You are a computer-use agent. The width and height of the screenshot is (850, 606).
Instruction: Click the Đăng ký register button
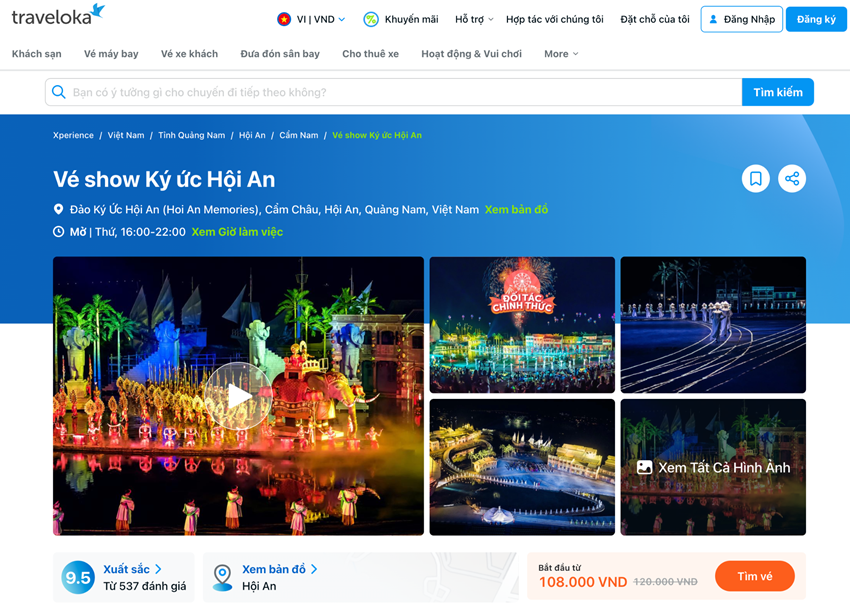[x=816, y=20]
